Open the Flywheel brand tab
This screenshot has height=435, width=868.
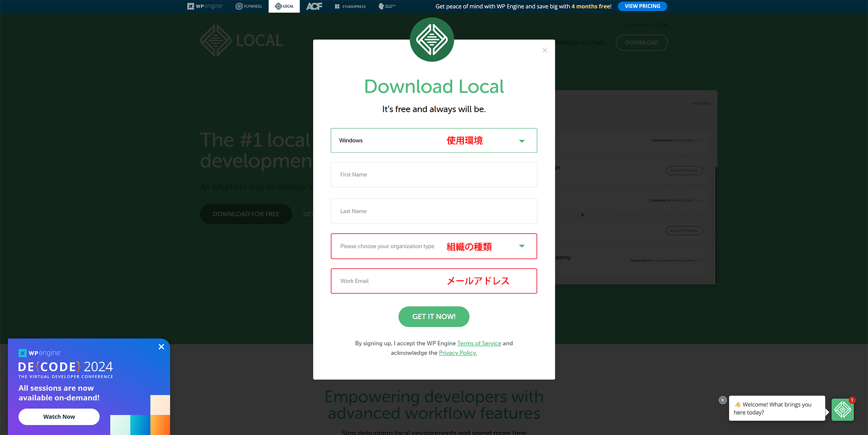click(x=249, y=6)
